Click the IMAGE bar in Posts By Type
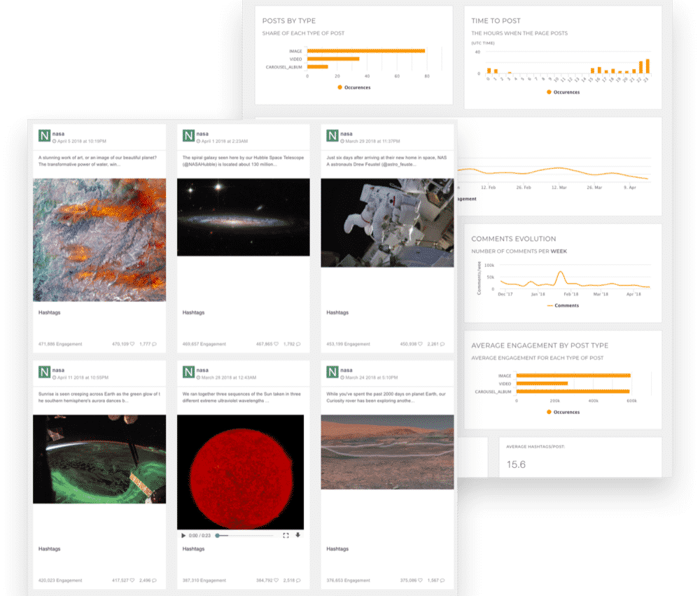The width and height of the screenshot is (700, 596). (365, 50)
